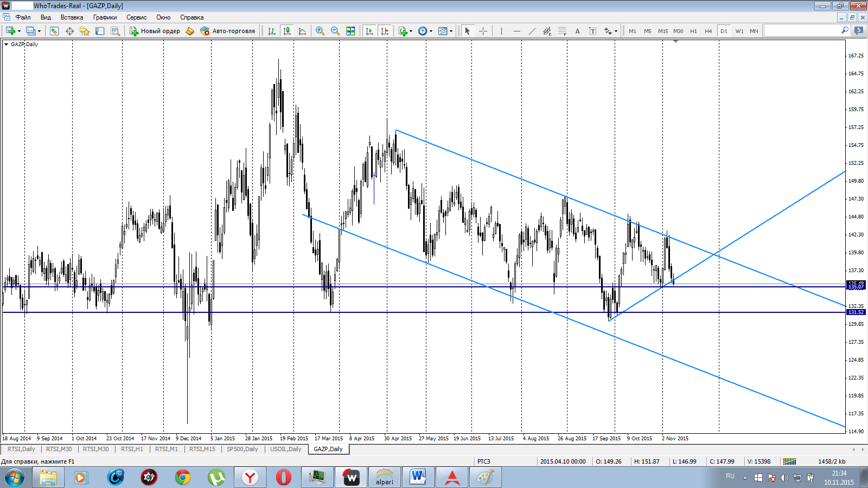
Task: Zoom in on the chart
Action: (x=320, y=31)
